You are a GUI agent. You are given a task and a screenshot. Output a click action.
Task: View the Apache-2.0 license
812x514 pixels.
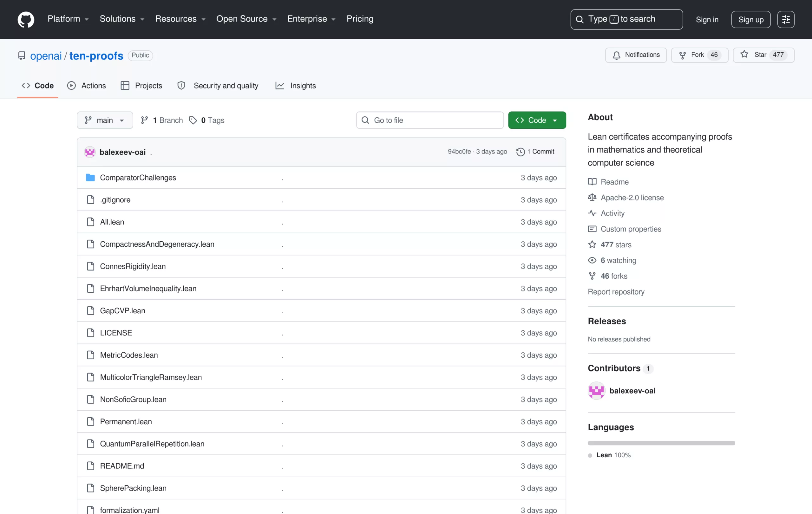pos(626,198)
